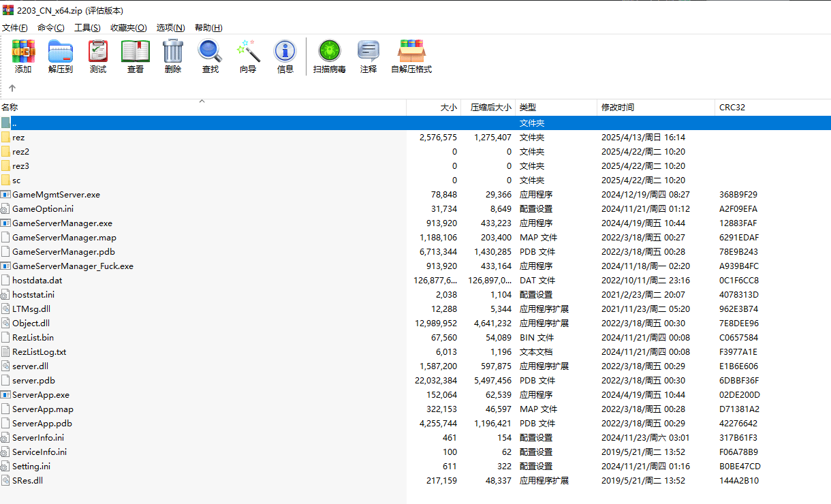Image resolution: width=831 pixels, height=504 pixels.
Task: Open the 文件 (File) menu
Action: point(15,27)
